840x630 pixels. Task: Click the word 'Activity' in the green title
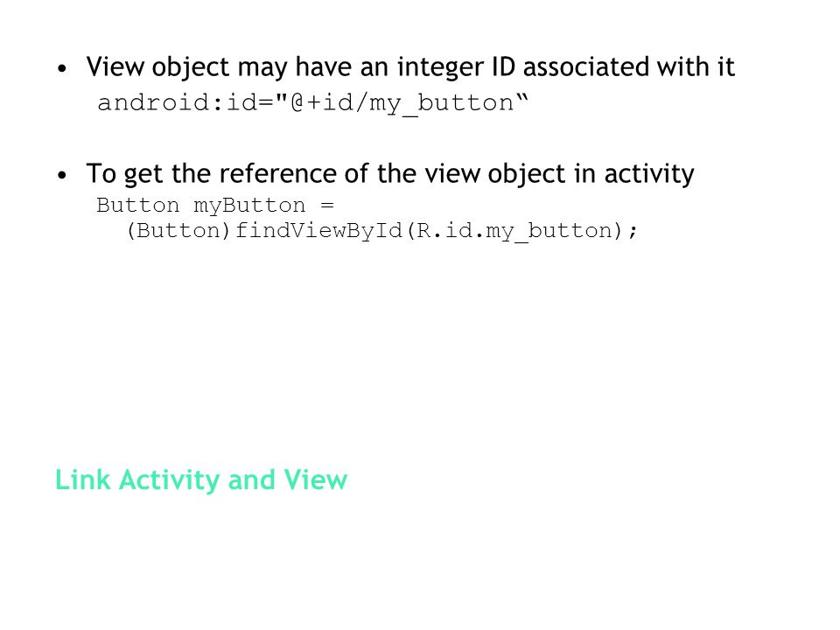pyautogui.click(x=169, y=480)
